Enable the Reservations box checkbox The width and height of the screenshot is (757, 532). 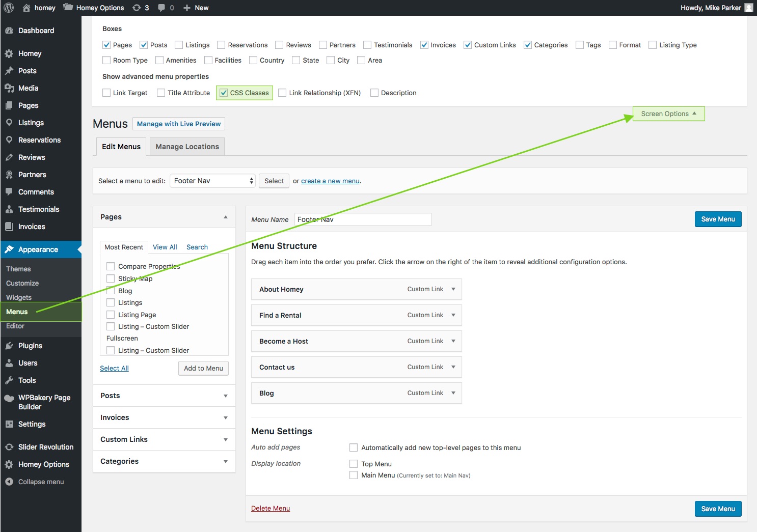pyautogui.click(x=221, y=45)
